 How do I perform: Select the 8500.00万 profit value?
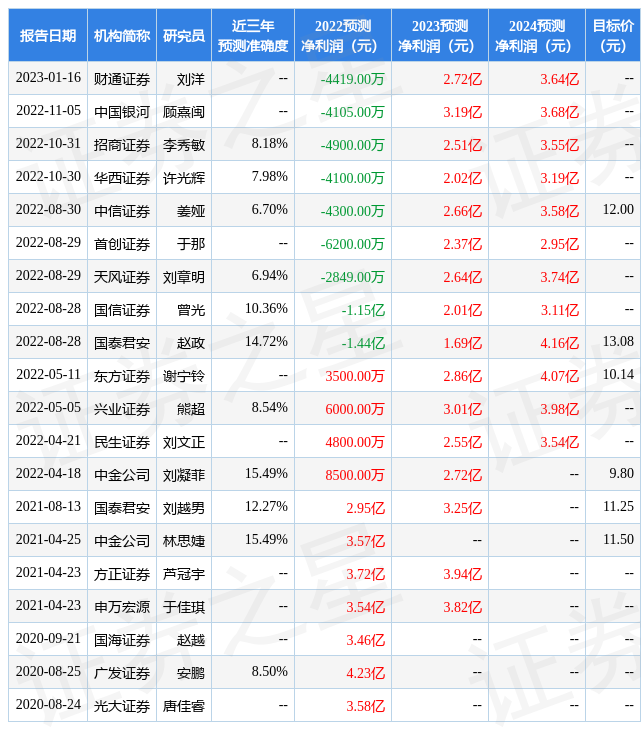pyautogui.click(x=355, y=475)
